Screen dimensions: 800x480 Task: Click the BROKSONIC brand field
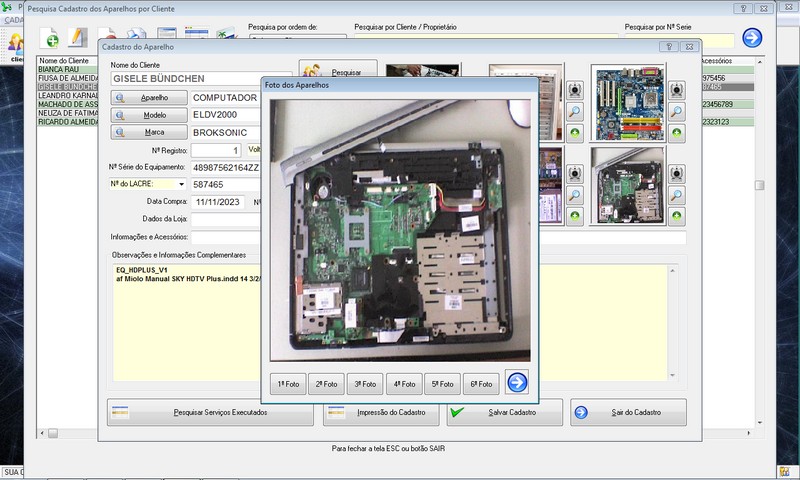(227, 133)
